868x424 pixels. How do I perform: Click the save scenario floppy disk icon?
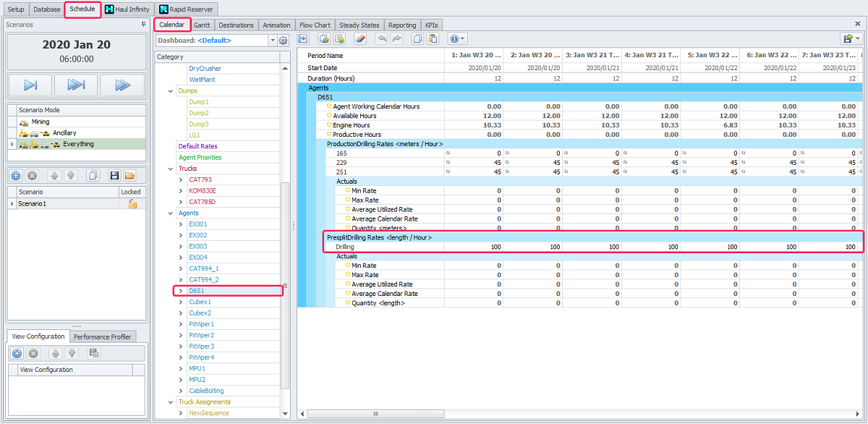tap(114, 176)
